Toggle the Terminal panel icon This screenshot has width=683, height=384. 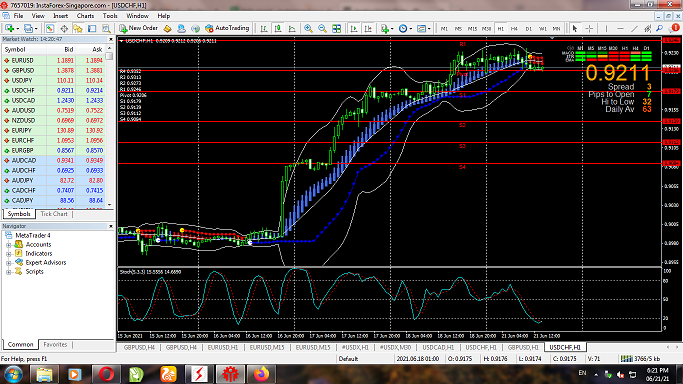point(92,28)
